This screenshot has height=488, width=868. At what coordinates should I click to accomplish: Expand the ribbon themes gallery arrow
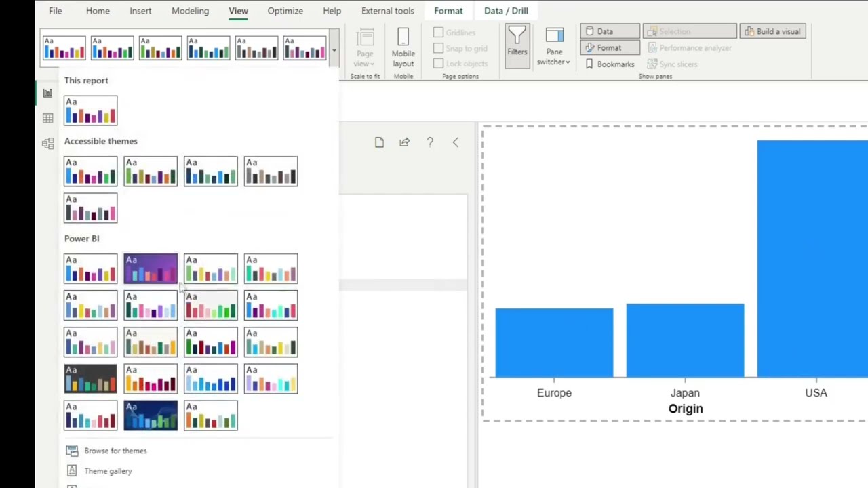[334, 50]
